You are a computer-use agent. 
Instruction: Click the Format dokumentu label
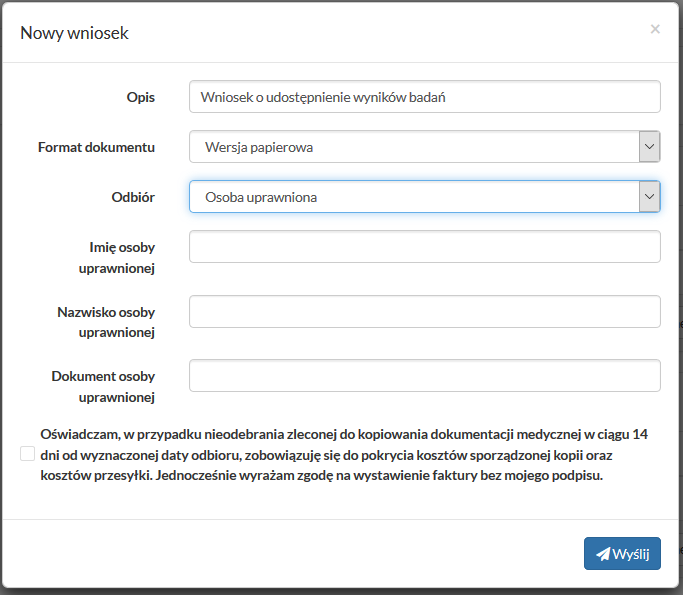coord(96,146)
